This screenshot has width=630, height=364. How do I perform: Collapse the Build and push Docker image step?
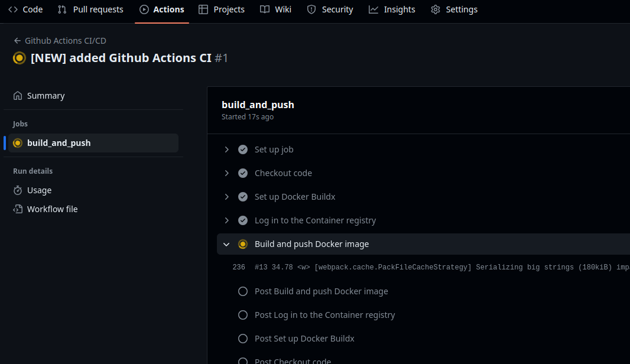tap(226, 244)
